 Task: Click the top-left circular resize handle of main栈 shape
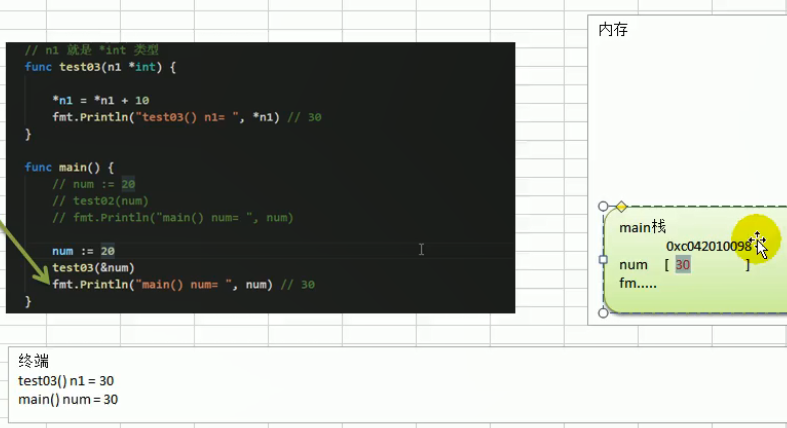coord(603,206)
